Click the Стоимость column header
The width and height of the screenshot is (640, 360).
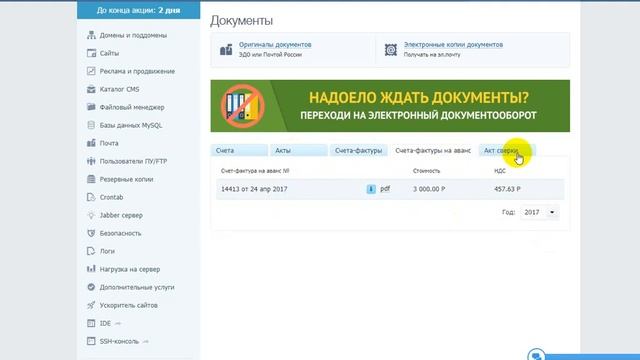(x=426, y=171)
